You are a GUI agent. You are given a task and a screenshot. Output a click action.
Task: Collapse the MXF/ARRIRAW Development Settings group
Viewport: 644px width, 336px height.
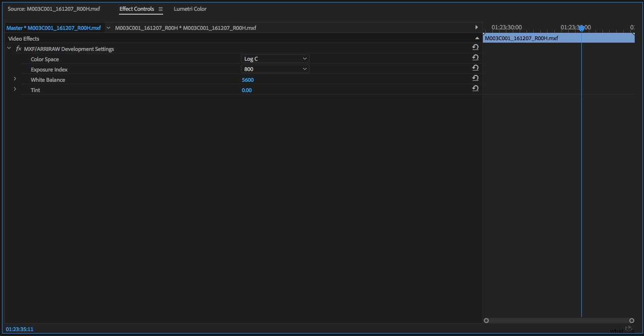[9, 48]
